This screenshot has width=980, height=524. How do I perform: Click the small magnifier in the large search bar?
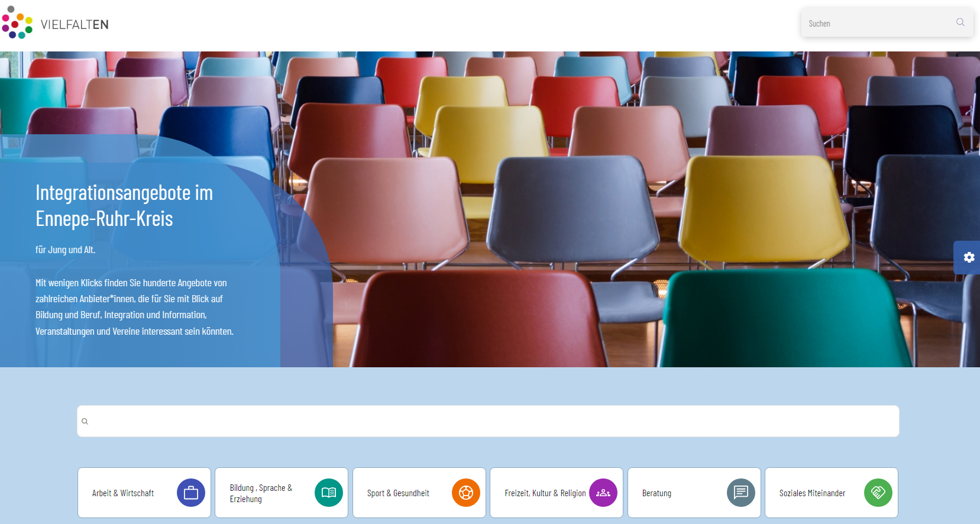pyautogui.click(x=85, y=422)
